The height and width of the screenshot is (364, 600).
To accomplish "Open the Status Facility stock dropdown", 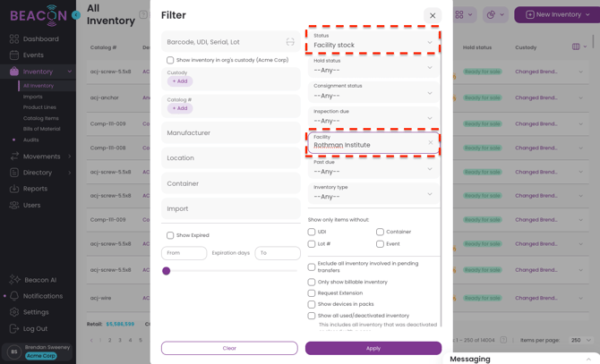I will click(373, 41).
